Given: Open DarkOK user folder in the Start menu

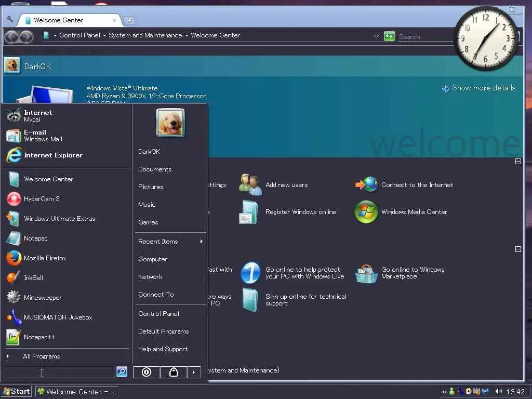Looking at the screenshot, I should (x=149, y=152).
